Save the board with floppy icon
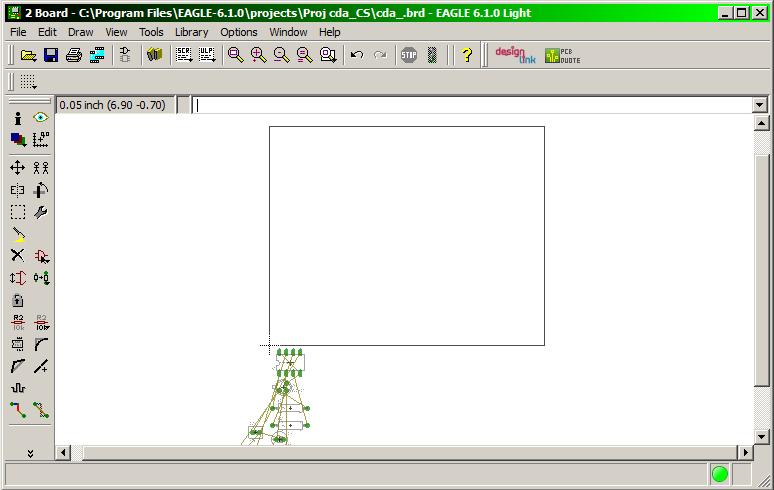This screenshot has width=774, height=490. coord(51,55)
